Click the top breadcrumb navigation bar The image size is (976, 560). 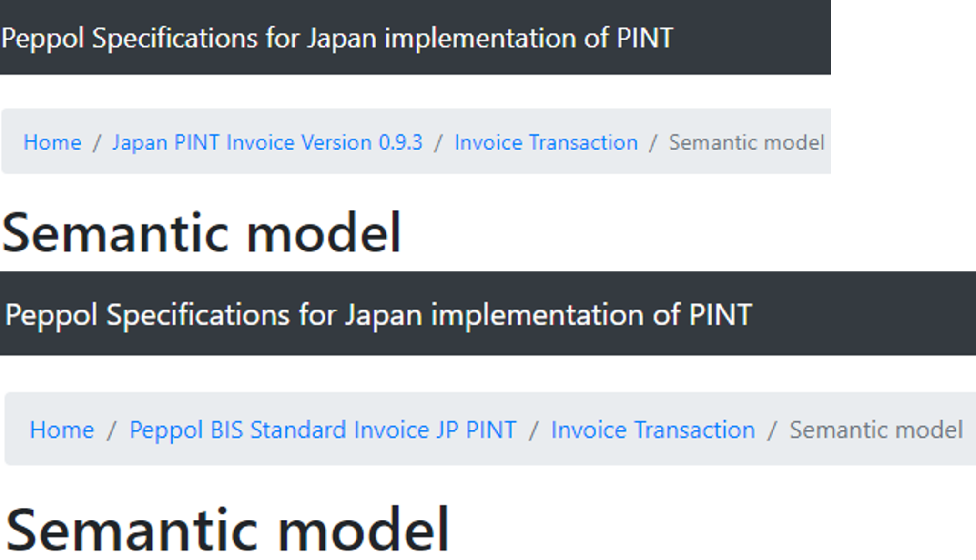pos(415,142)
